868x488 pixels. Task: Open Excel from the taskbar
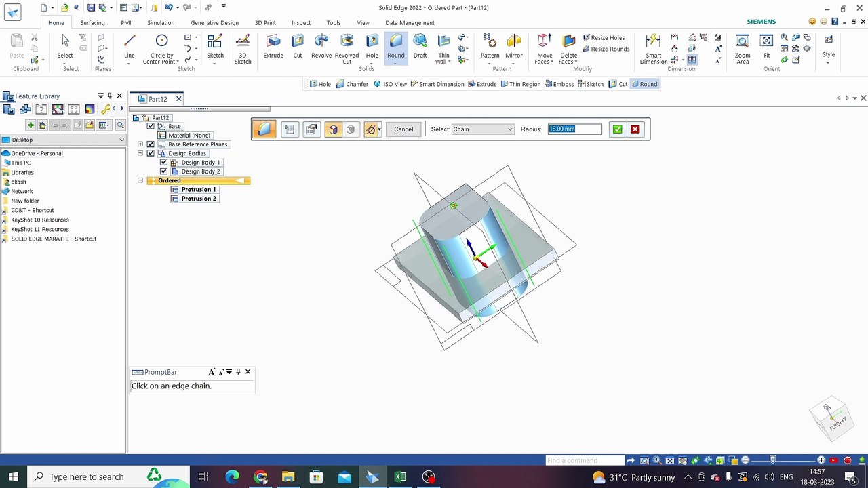400,477
